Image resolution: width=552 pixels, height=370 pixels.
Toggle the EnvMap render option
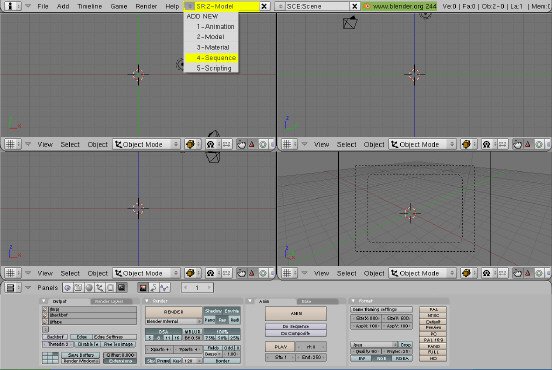point(231,311)
